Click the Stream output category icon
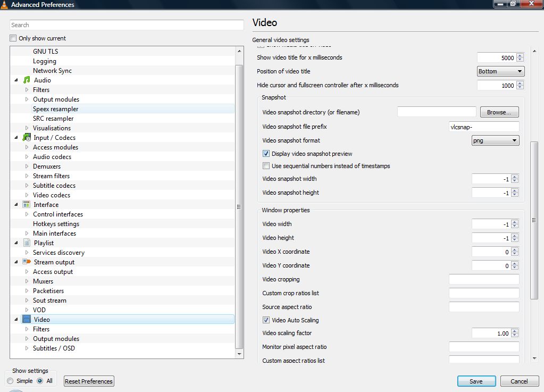The height and width of the screenshot is (392, 544). pos(27,262)
